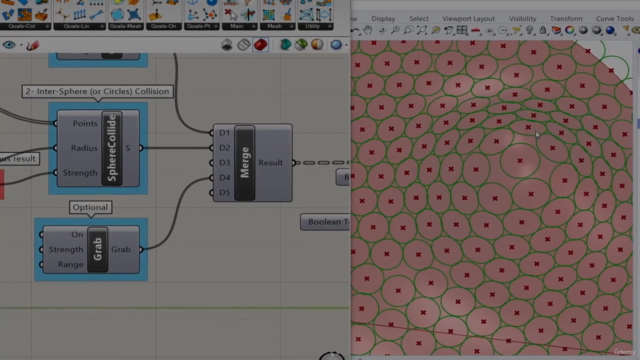Image resolution: width=640 pixels, height=360 pixels.
Task: Expand the Goals-Lin panel plus button
Action: [x=102, y=26]
